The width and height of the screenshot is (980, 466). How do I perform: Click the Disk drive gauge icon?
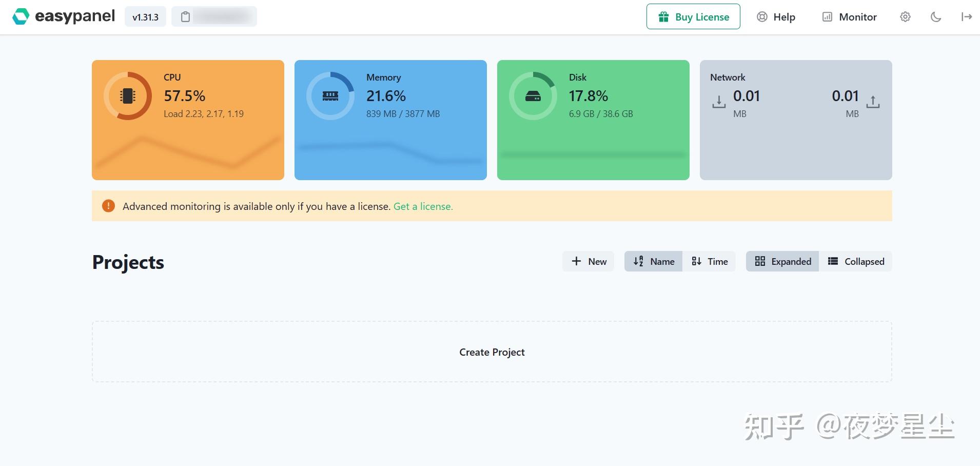[x=533, y=96]
